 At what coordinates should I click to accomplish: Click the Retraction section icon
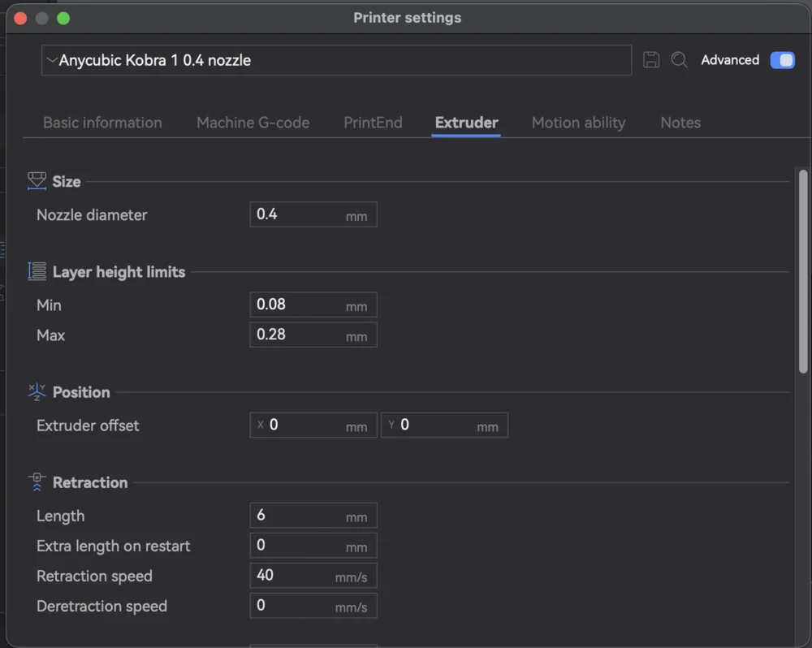[x=37, y=482]
